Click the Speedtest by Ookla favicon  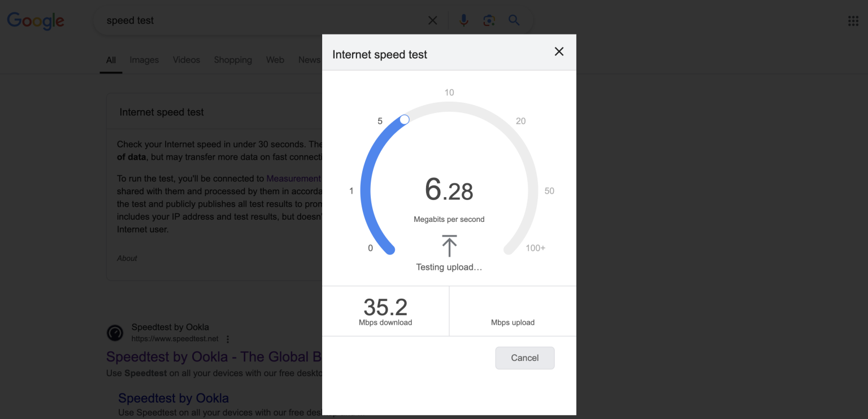(115, 333)
